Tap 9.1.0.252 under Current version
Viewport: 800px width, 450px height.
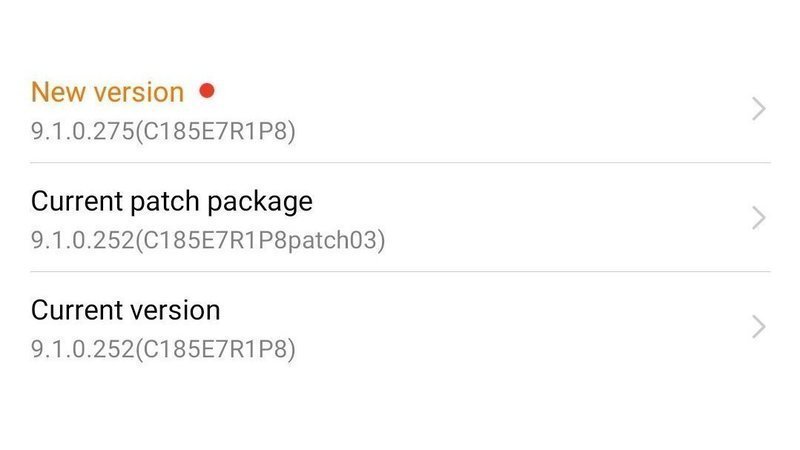coord(80,350)
